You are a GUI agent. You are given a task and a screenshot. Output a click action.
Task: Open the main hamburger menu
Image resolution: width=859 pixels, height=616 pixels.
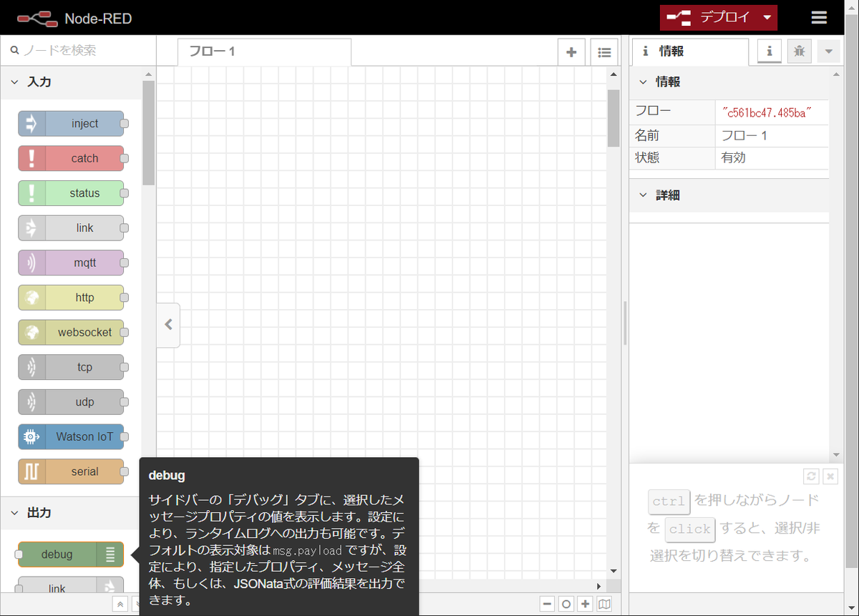point(819,17)
